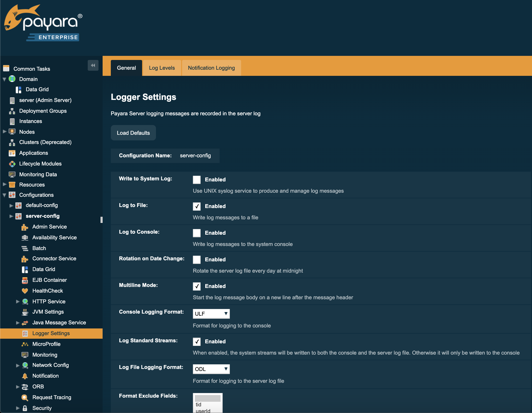Click the Applications icon
532x413 pixels.
coord(12,153)
